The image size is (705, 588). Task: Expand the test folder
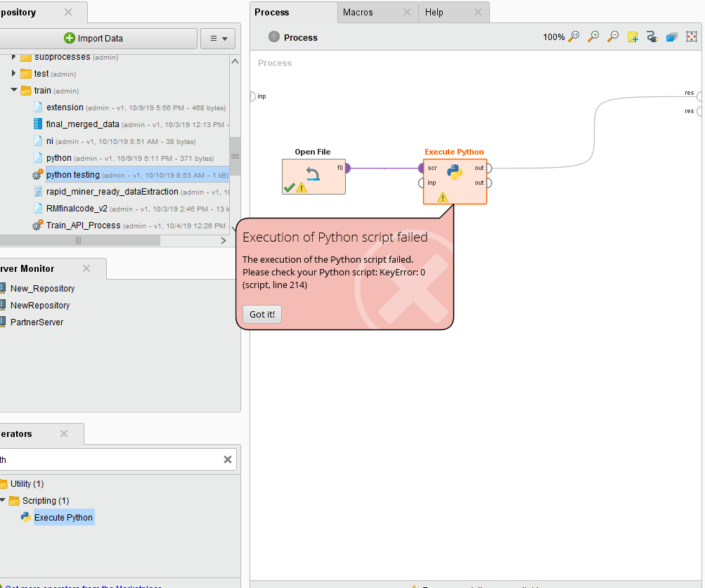click(13, 73)
